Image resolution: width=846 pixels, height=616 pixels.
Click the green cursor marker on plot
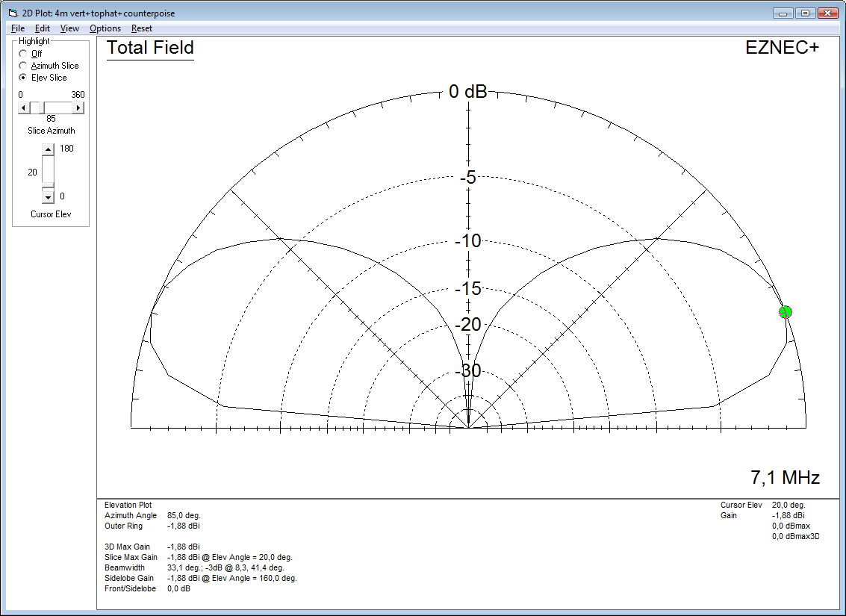click(x=785, y=312)
